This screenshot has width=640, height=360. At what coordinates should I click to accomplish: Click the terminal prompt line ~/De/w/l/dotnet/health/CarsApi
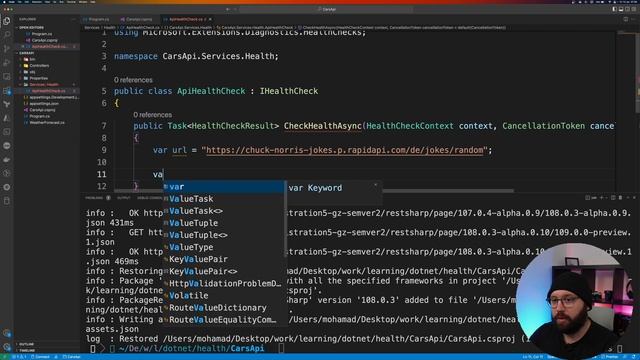[x=191, y=349]
